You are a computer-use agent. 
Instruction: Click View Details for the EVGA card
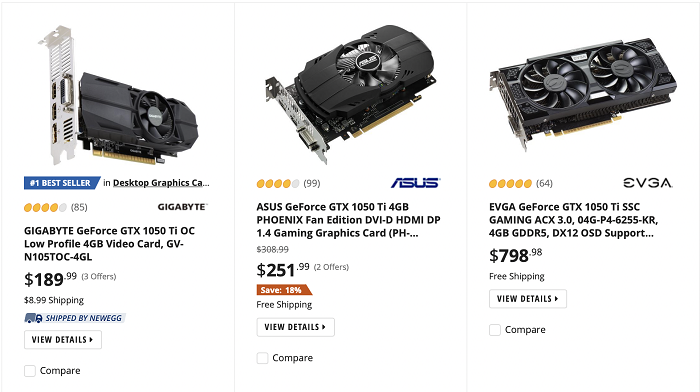(528, 299)
